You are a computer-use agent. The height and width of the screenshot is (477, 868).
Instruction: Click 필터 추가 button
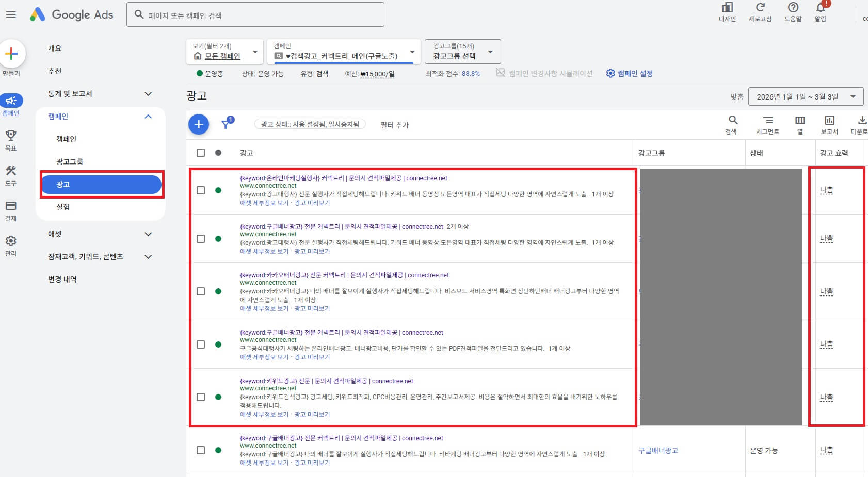tap(395, 125)
